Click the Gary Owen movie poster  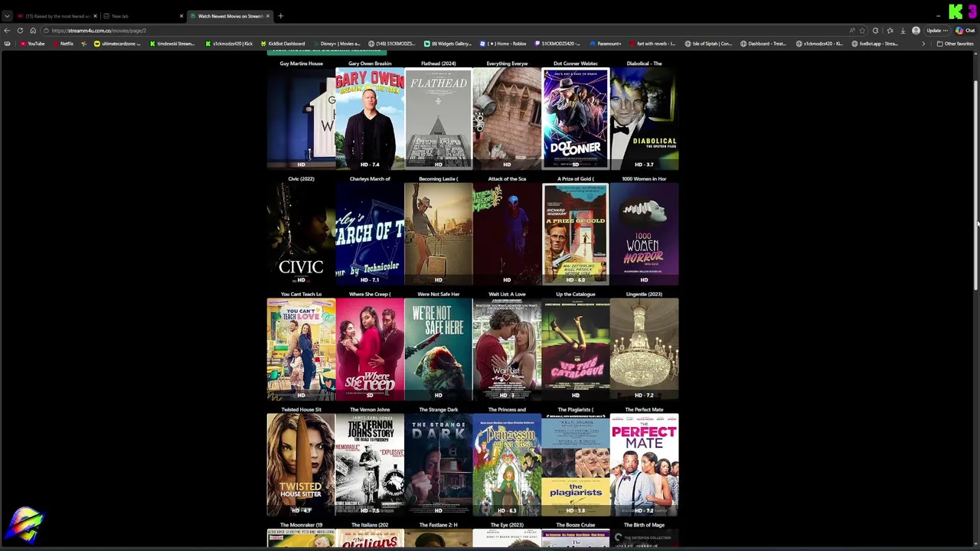pyautogui.click(x=370, y=119)
